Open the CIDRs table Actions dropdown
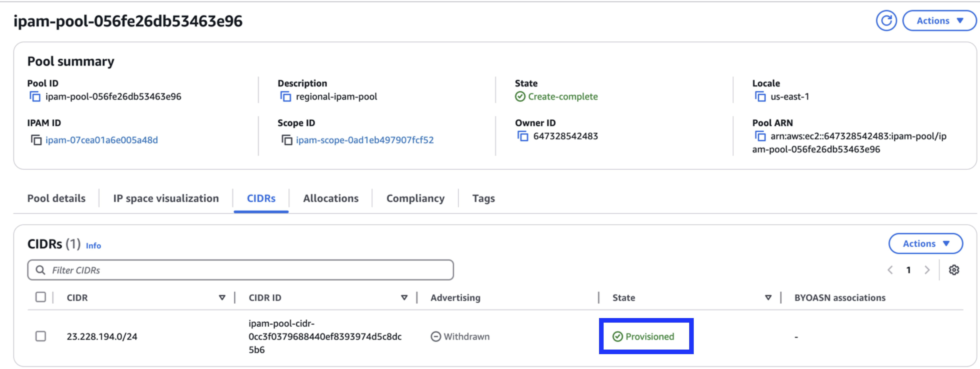980x369 pixels. click(925, 243)
